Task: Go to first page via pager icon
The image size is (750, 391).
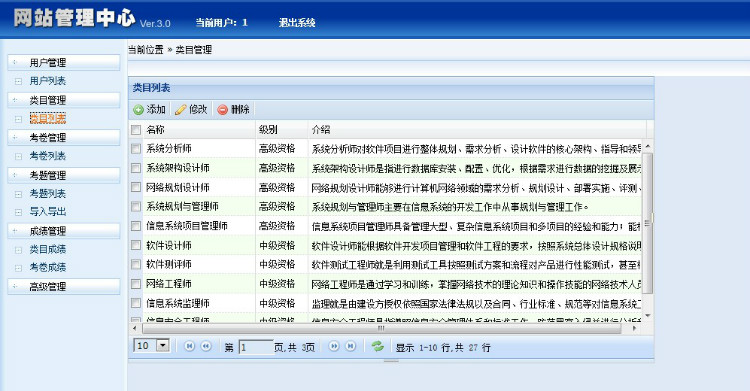Action: click(189, 346)
